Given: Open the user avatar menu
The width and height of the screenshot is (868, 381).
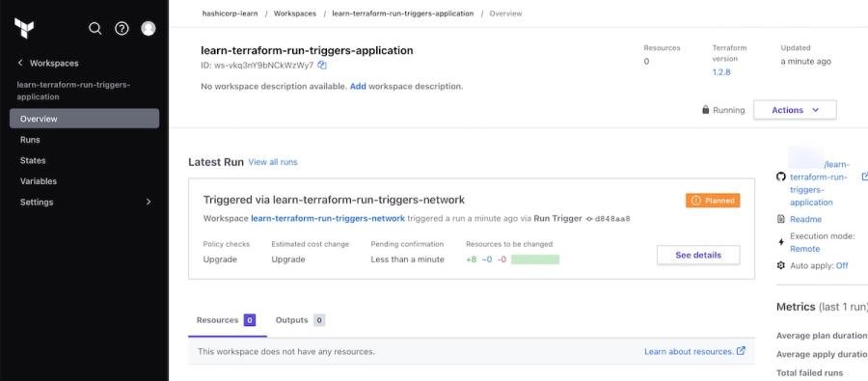Looking at the screenshot, I should coord(149,29).
